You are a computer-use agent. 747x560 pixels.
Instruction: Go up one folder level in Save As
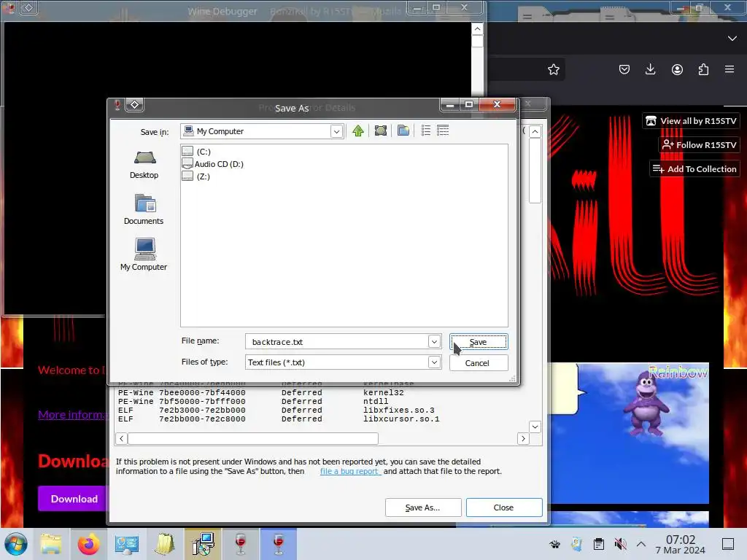(x=358, y=131)
